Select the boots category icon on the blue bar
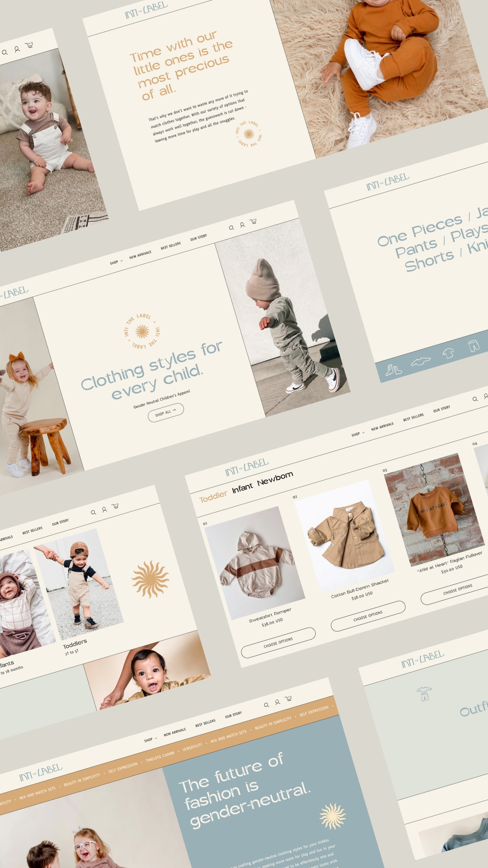Viewport: 488px width, 868px height. click(x=393, y=370)
